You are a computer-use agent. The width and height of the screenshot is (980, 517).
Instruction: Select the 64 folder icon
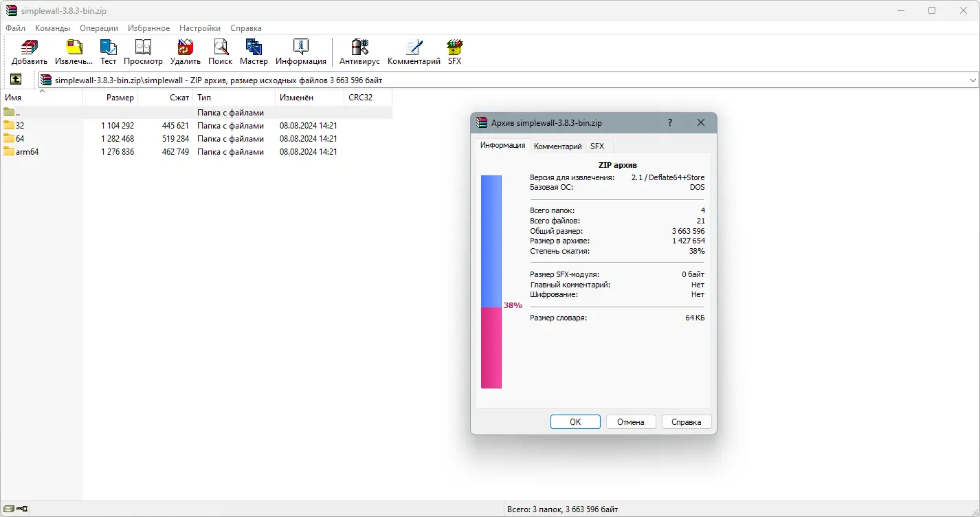pos(9,138)
